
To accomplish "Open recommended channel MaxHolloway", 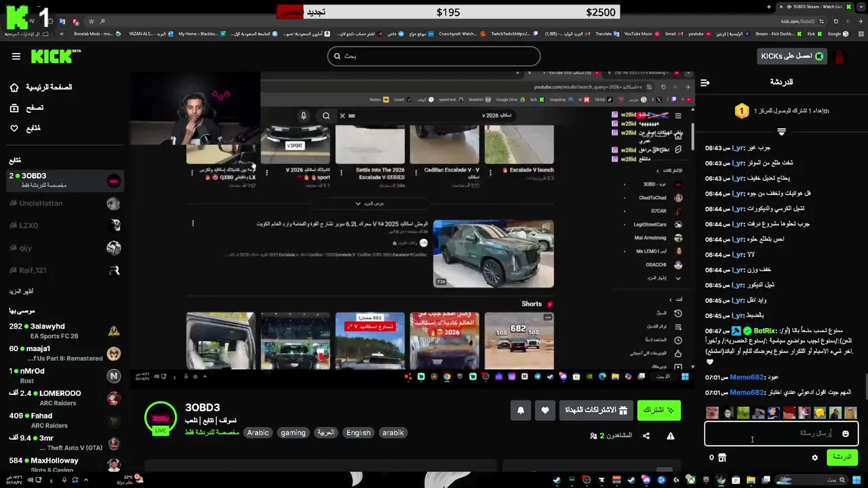I will [x=65, y=464].
